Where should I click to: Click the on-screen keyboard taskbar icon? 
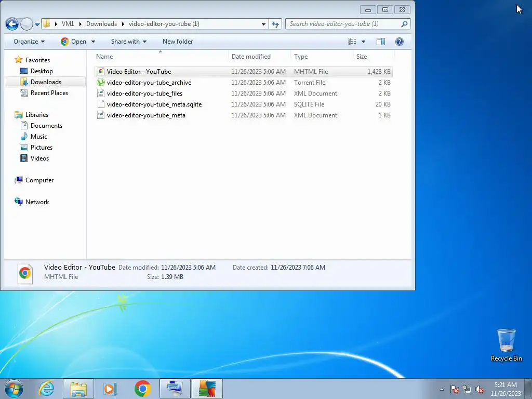175,389
